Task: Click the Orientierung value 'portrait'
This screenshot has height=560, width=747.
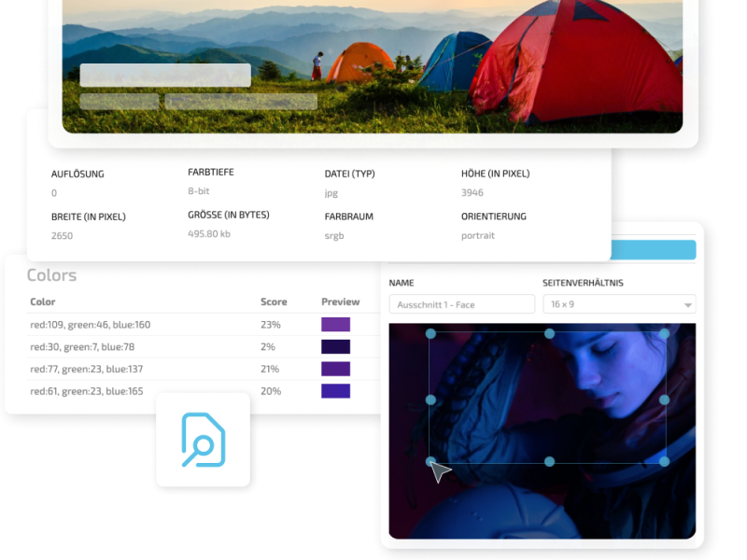Action: (478, 236)
